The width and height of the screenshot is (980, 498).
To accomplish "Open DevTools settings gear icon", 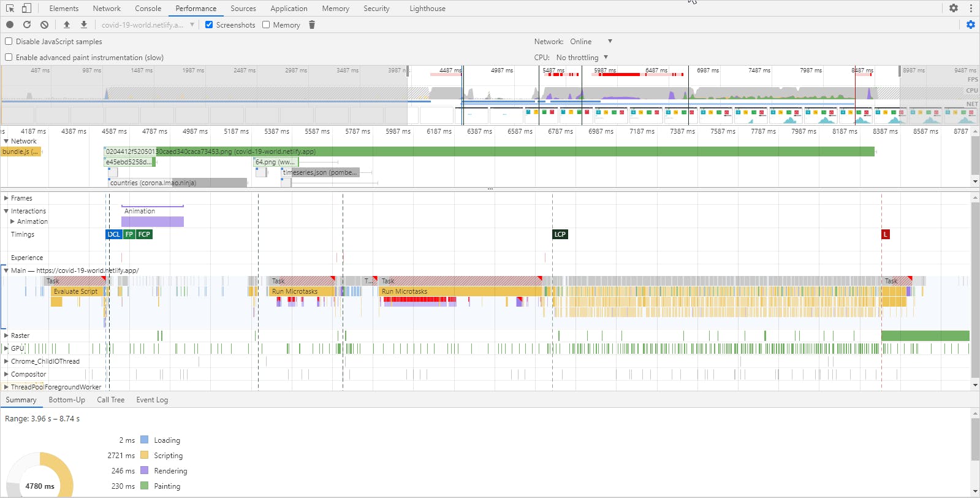I will [x=954, y=8].
